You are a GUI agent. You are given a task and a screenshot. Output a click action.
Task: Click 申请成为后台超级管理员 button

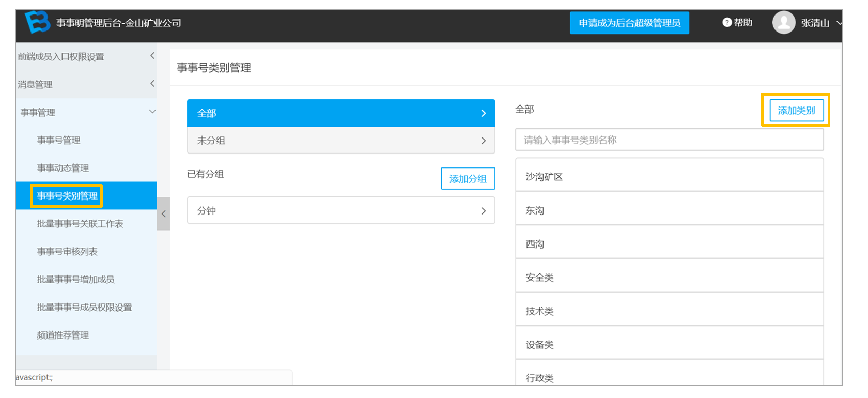click(629, 23)
